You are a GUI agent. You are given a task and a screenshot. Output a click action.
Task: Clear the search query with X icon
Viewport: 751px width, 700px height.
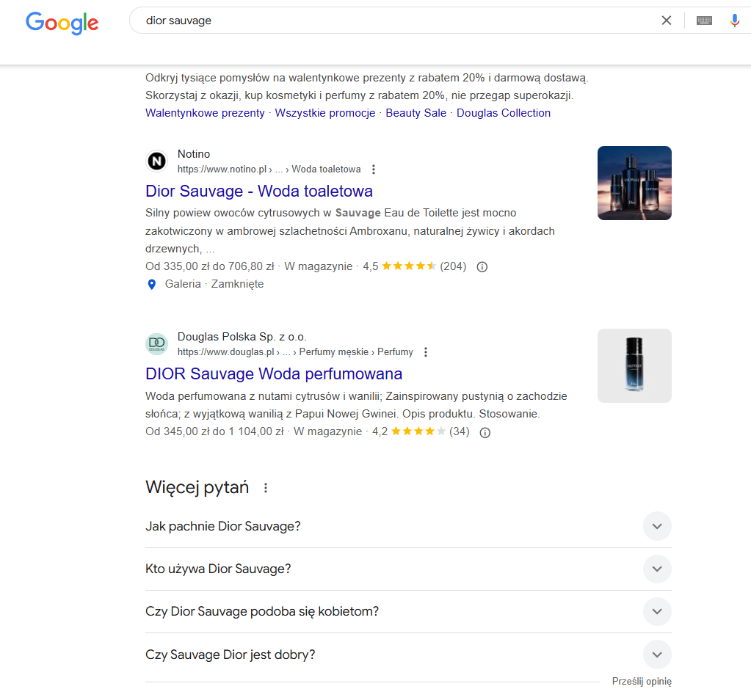[x=667, y=21]
